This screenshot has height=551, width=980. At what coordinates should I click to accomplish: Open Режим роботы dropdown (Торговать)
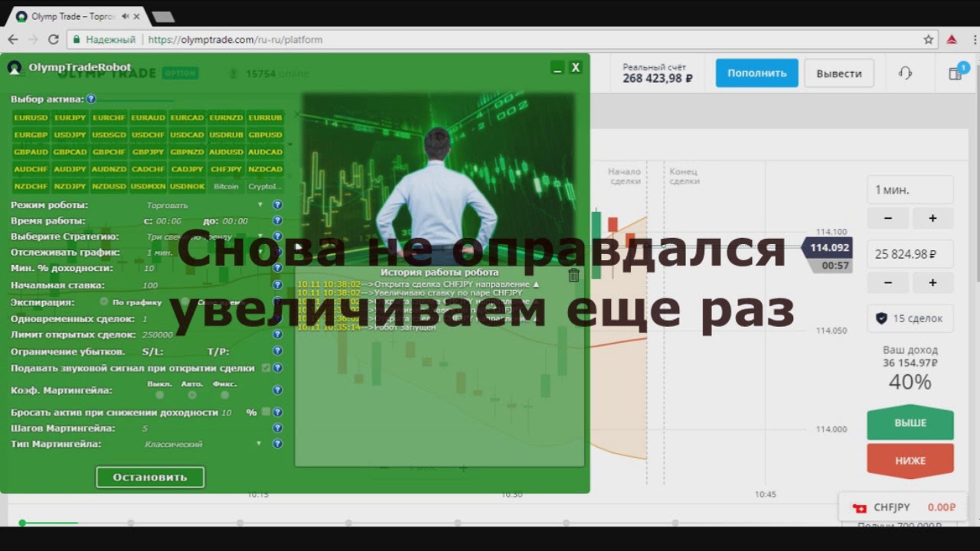pyautogui.click(x=204, y=205)
